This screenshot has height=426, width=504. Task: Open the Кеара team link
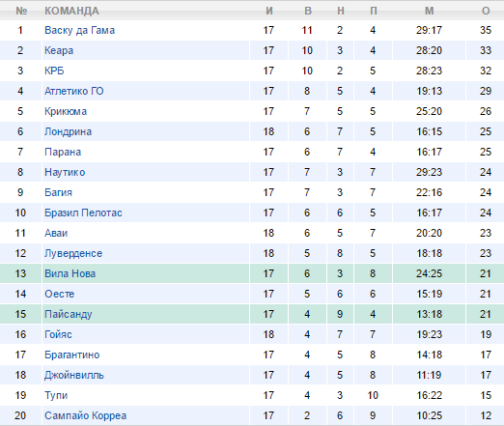[x=59, y=50]
